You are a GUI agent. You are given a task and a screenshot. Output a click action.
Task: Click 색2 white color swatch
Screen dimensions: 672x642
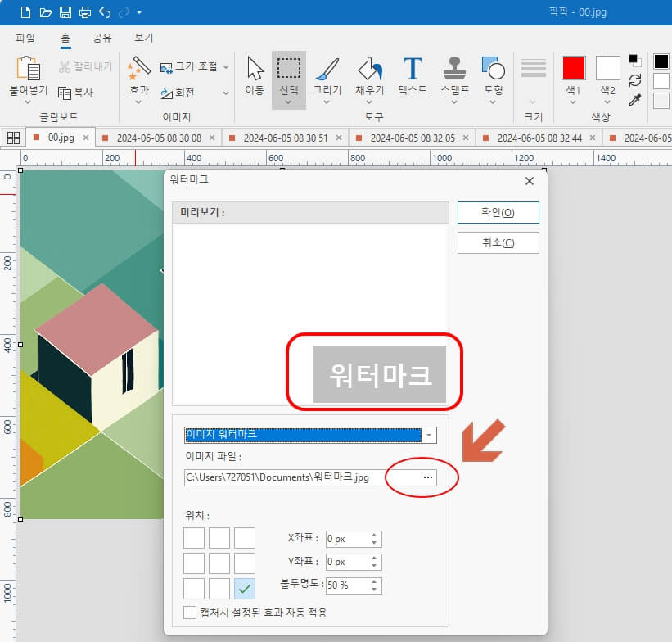[x=607, y=68]
